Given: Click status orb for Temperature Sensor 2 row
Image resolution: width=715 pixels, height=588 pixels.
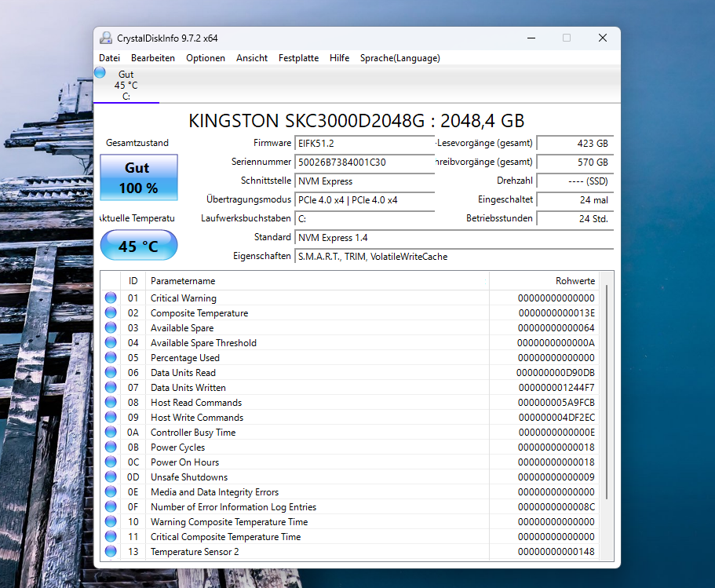Looking at the screenshot, I should click(x=111, y=551).
